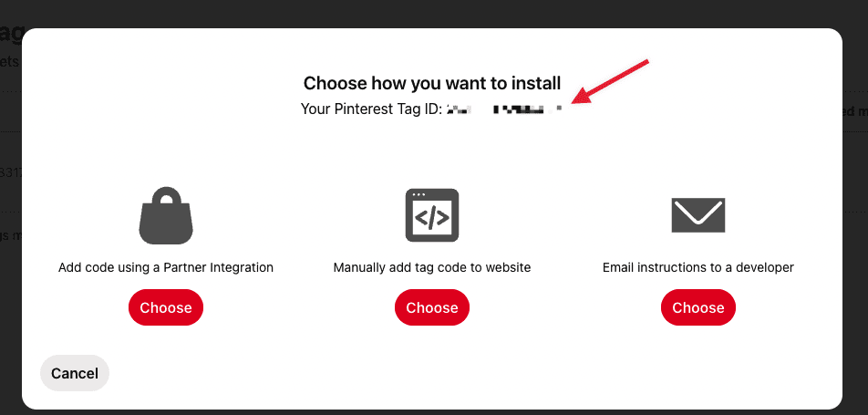Click the 'Choose how you want to install' heading
Viewport: 868px width, 415px height.
click(432, 83)
